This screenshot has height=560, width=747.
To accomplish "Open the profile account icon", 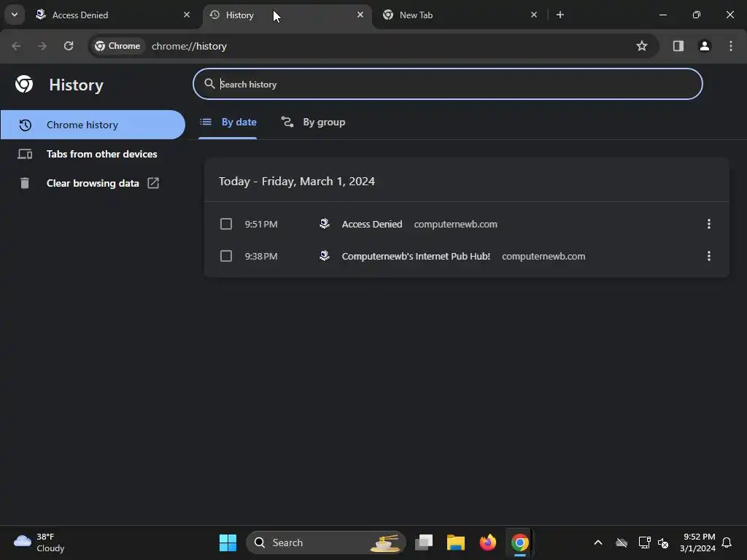I will point(704,46).
